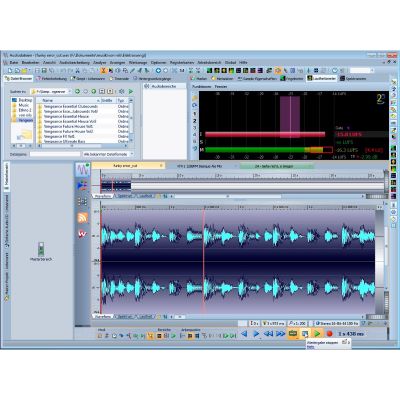Open the file format filter dropdown
400x400 pixels.
tap(108, 154)
